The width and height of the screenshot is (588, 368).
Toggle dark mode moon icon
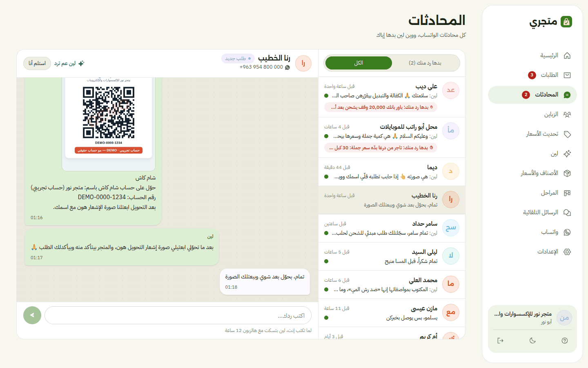(x=532, y=341)
